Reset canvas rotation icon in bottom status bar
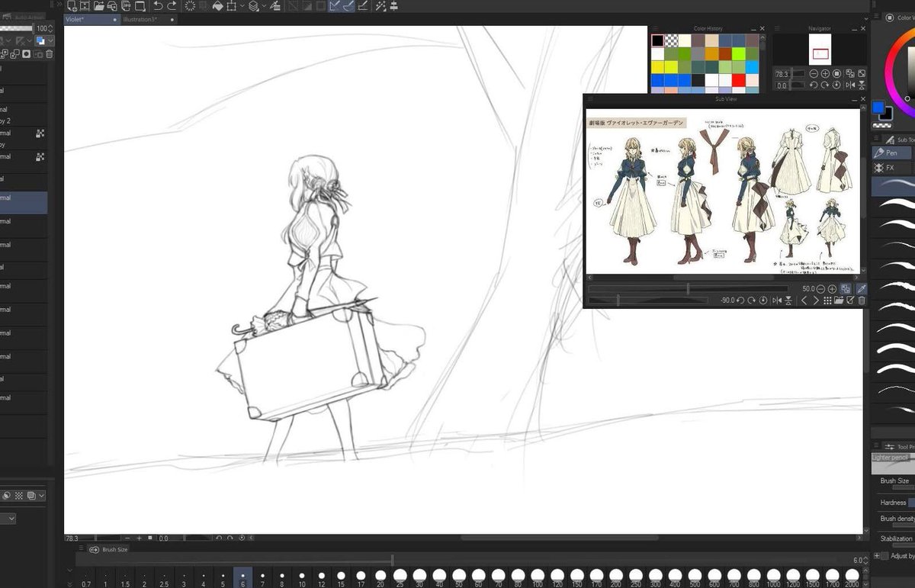Screen dimensions: 915x588 (242, 538)
